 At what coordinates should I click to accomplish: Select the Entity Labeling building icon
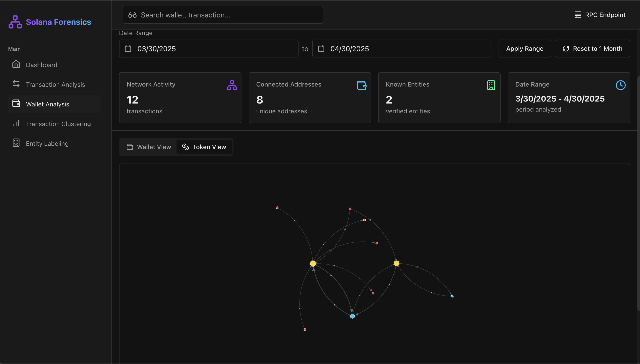pos(16,143)
